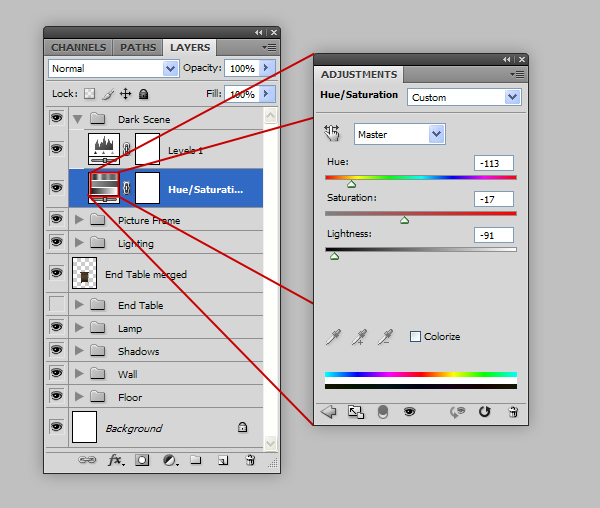600x508 pixels.
Task: Select the on-image targeted adjustment tool
Action: tap(333, 134)
